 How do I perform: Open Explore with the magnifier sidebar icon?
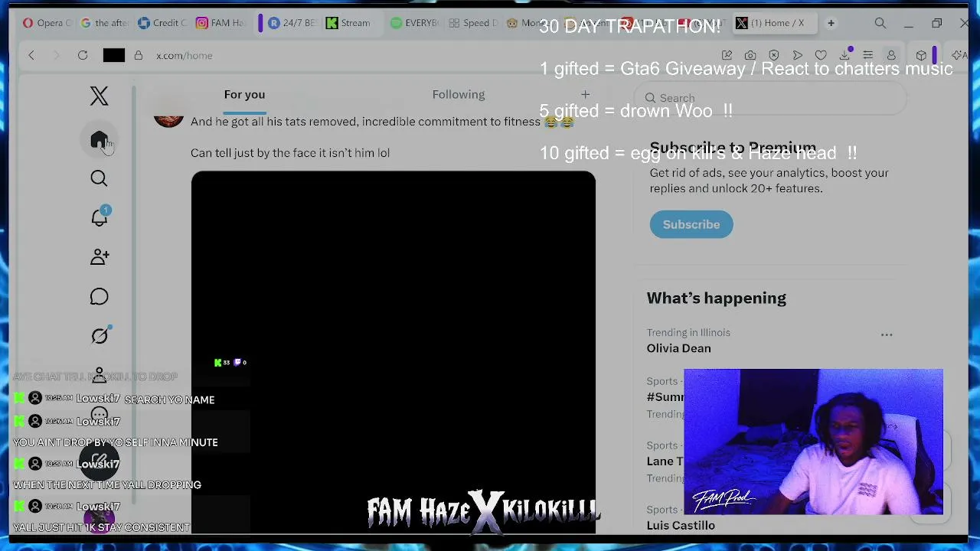99,178
